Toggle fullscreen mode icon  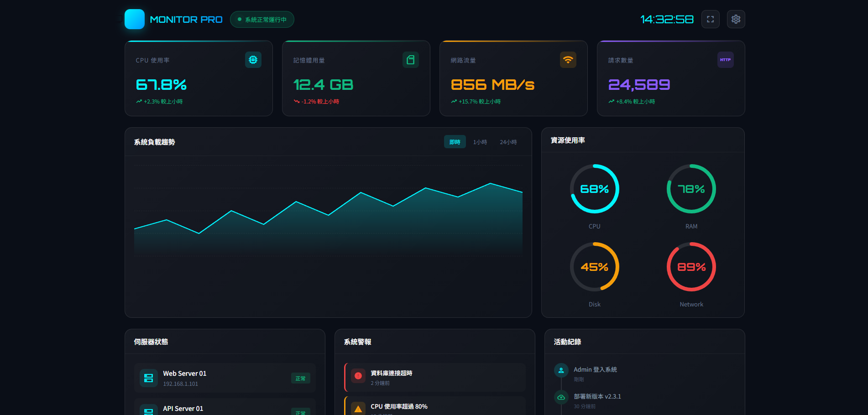tap(710, 19)
